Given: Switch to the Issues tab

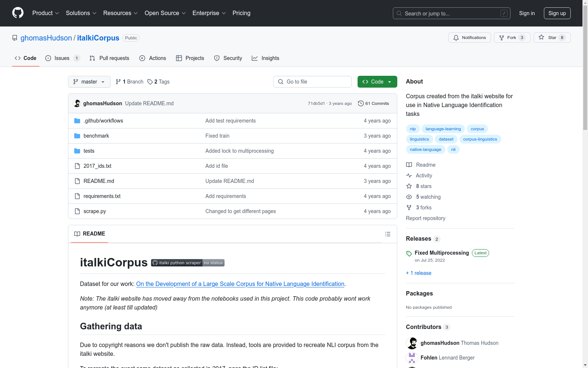Looking at the screenshot, I should pos(62,58).
